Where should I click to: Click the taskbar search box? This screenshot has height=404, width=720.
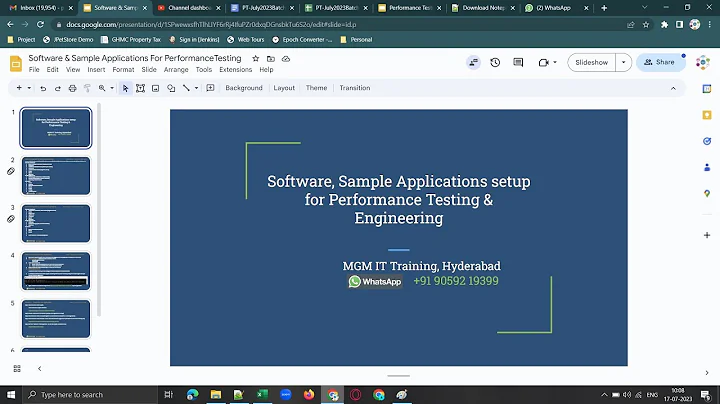[x=90, y=395]
